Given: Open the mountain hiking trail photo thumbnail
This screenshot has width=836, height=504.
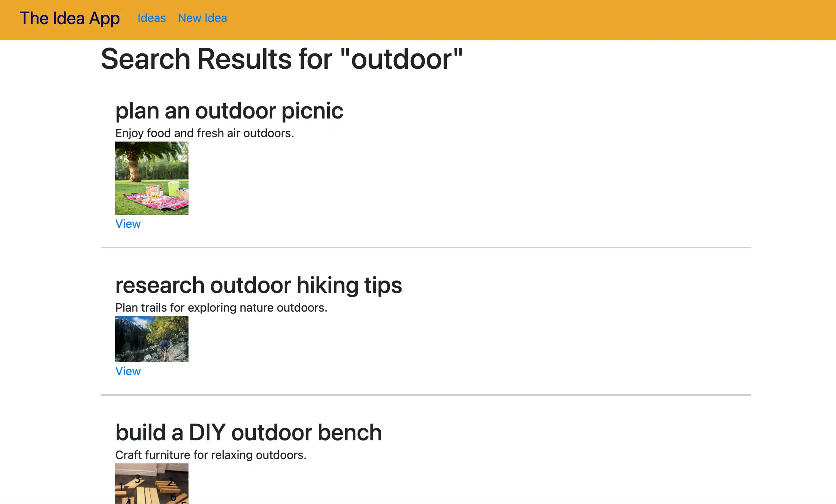Looking at the screenshot, I should 152,339.
